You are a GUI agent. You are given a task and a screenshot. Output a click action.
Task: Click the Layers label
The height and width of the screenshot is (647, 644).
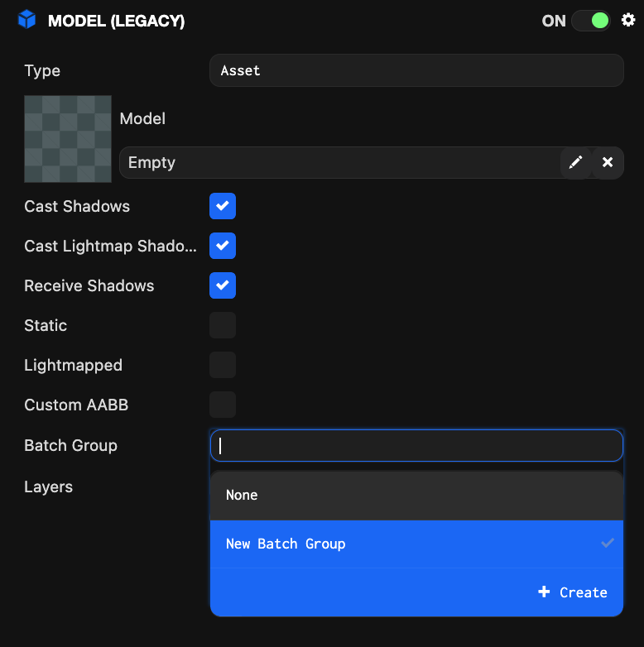(x=48, y=486)
